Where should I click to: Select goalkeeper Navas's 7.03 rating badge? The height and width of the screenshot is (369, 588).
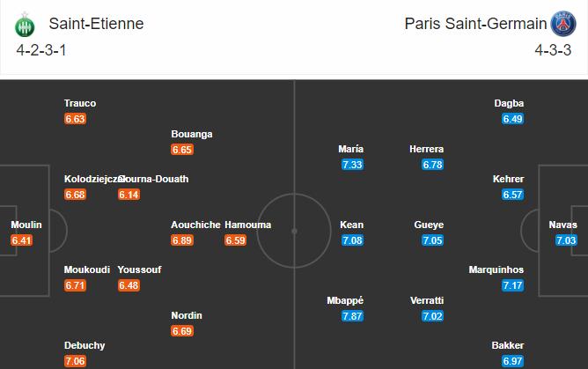click(x=566, y=240)
